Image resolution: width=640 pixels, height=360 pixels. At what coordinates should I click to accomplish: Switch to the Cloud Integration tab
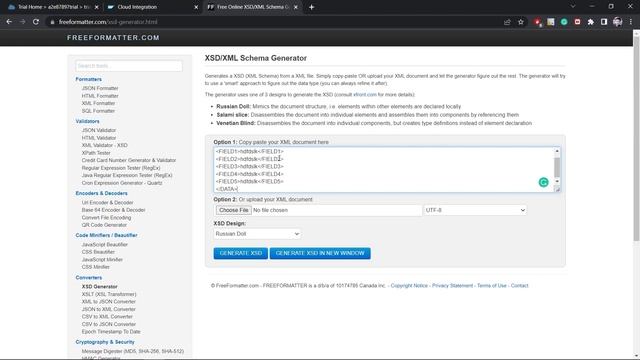pyautogui.click(x=152, y=7)
